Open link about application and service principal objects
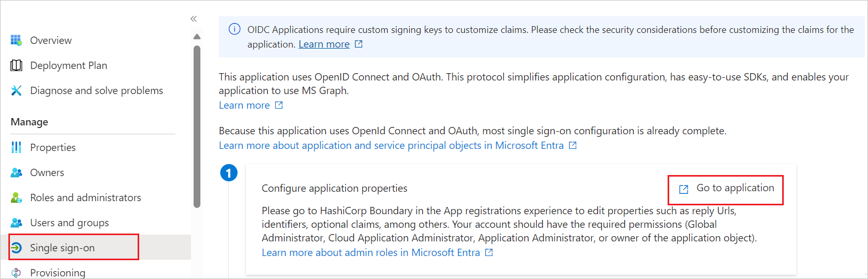Image resolution: width=868 pixels, height=279 pixels. point(391,145)
